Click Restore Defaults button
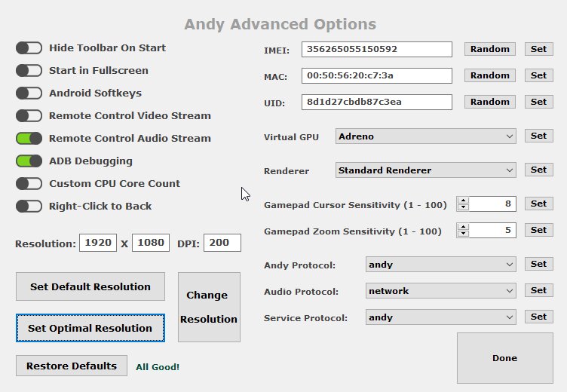567x392 pixels. 72,366
